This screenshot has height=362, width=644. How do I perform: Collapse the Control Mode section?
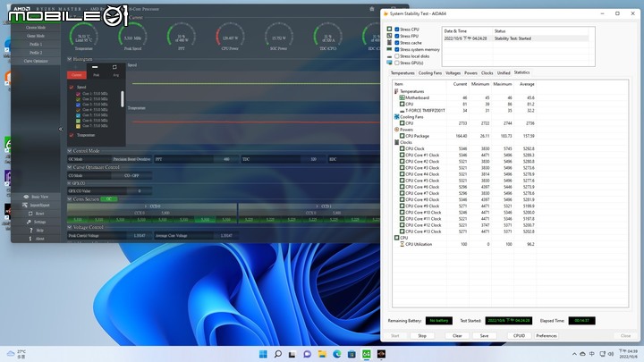pos(70,151)
